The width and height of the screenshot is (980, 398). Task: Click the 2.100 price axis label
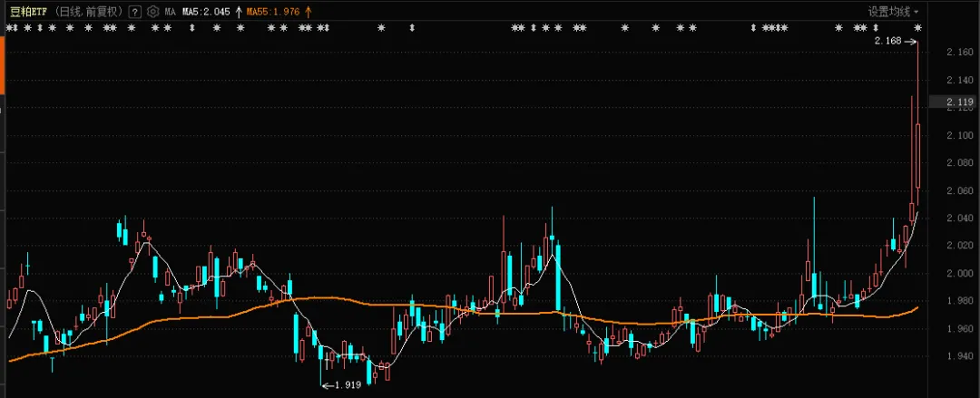960,135
